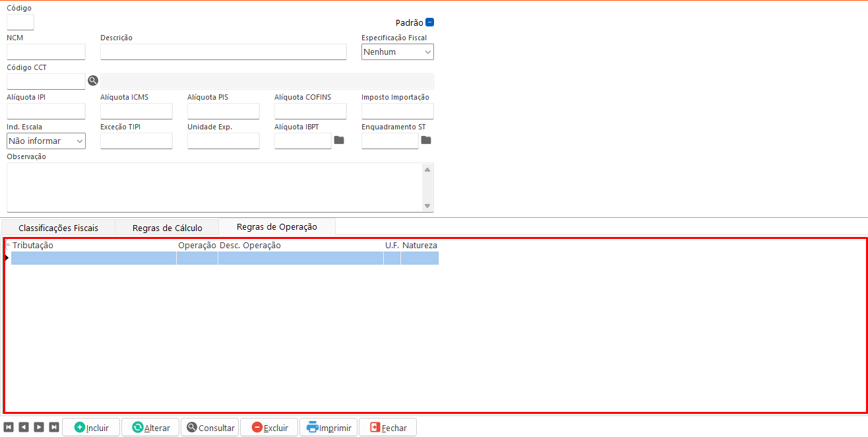Go to first record navigation arrow

tap(9, 427)
